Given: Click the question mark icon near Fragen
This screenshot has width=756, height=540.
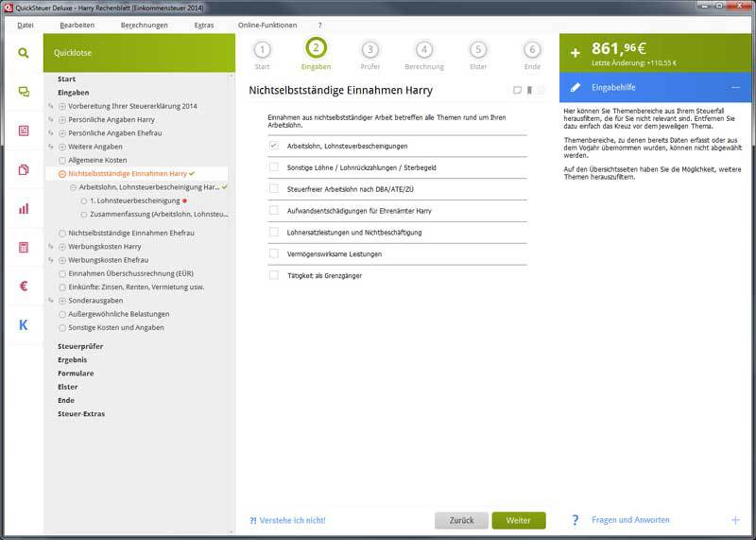Looking at the screenshot, I should tap(575, 520).
